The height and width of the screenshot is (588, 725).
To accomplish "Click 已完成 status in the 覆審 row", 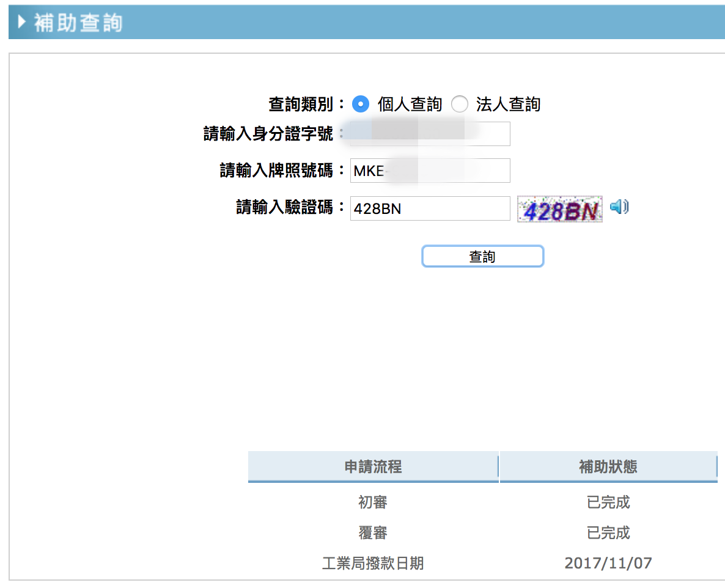I will [x=608, y=533].
